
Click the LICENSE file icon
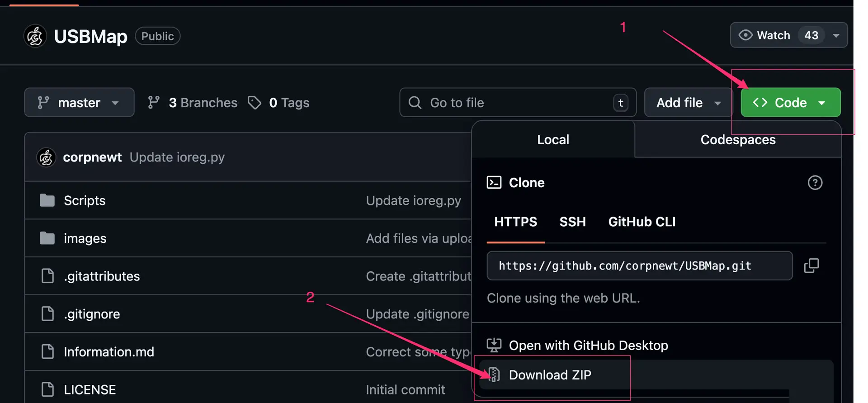pyautogui.click(x=47, y=389)
